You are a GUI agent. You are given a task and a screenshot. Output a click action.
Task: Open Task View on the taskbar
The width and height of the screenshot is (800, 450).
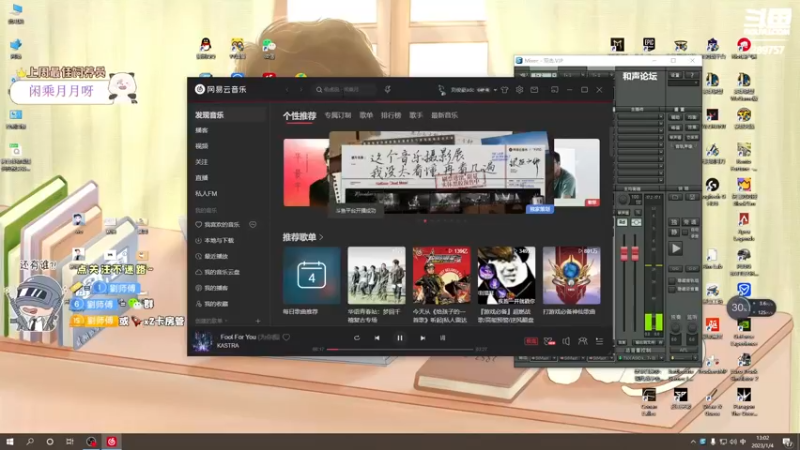(69, 442)
